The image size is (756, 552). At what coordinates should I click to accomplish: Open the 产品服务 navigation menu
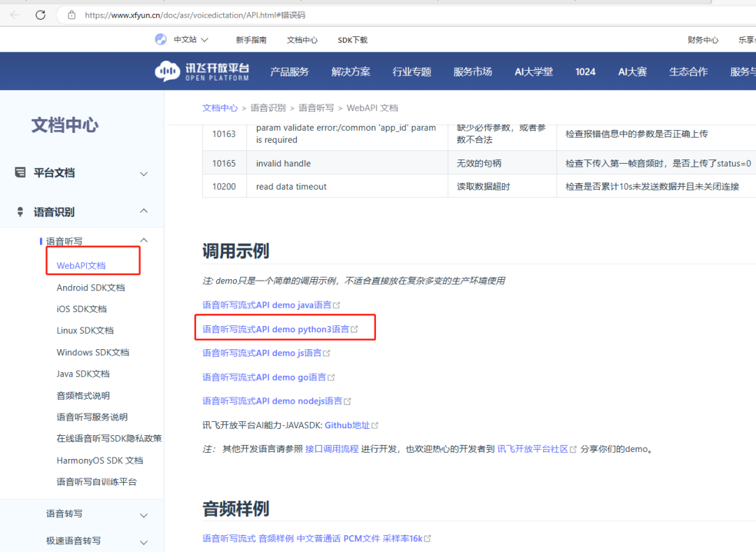point(289,72)
